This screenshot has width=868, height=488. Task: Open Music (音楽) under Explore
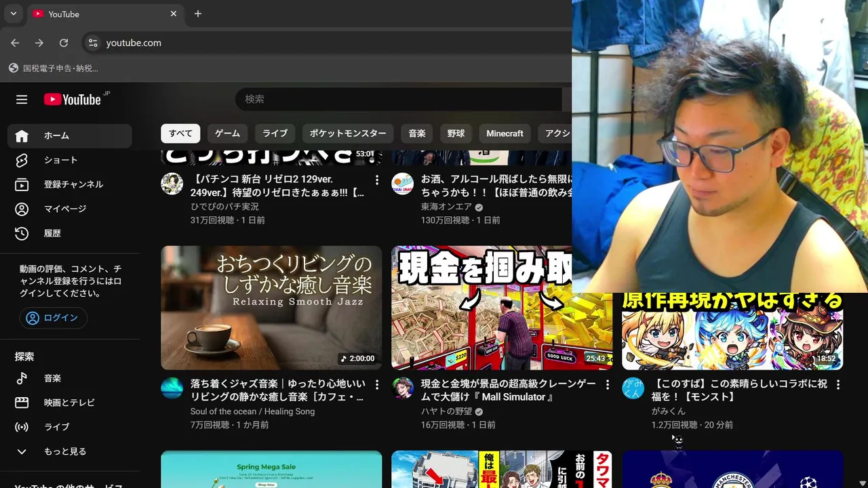pos(70,378)
